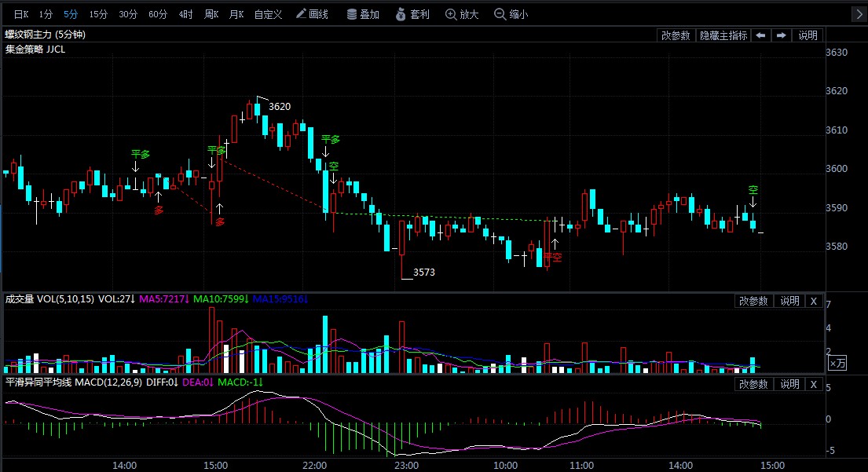Expand toolbar with right chevron arrow

pyautogui.click(x=859, y=14)
